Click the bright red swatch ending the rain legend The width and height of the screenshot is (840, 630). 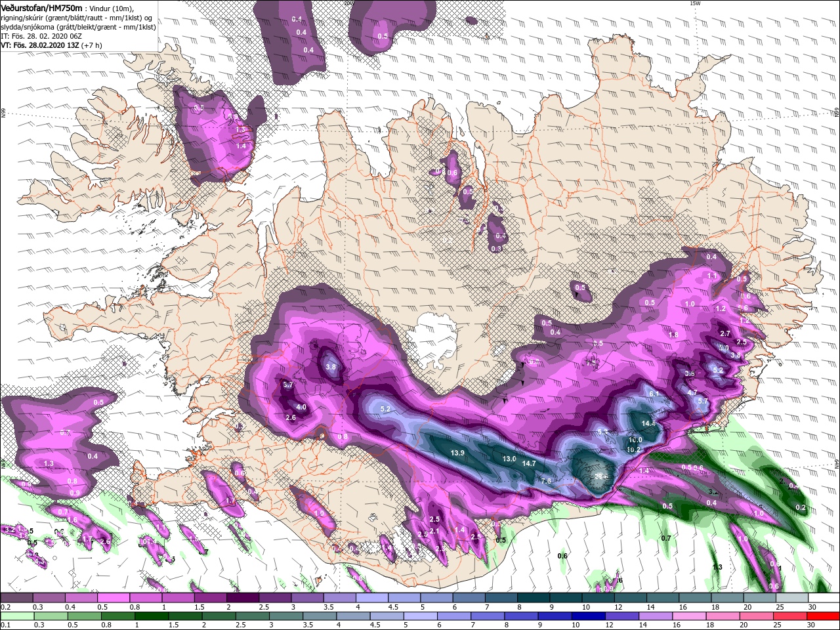coord(823,616)
